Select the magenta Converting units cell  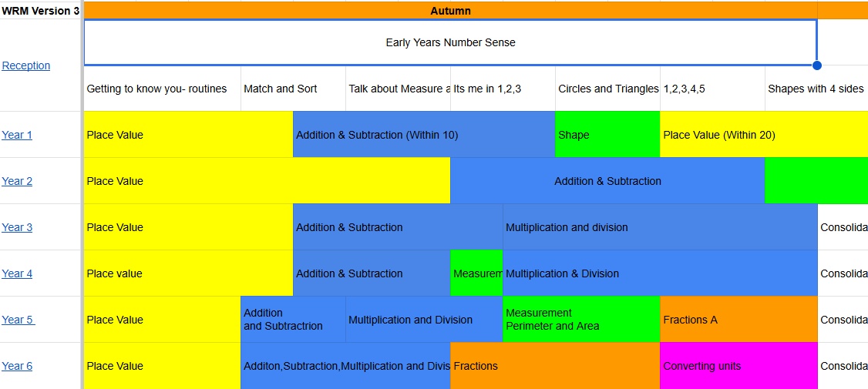point(738,366)
